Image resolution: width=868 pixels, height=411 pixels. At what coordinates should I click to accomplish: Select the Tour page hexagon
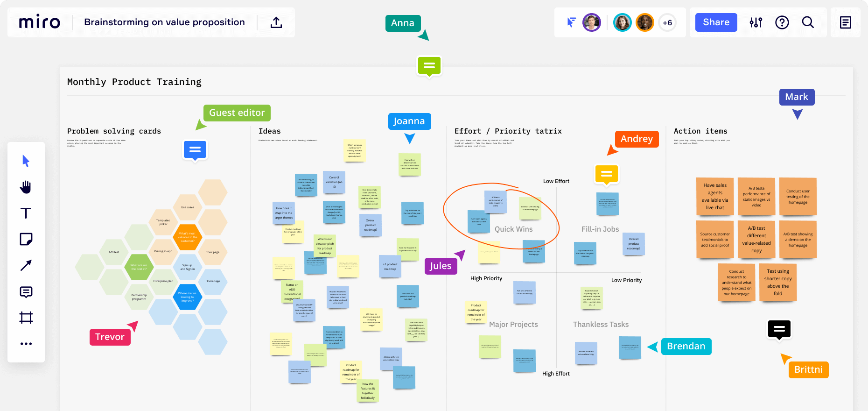tap(213, 252)
